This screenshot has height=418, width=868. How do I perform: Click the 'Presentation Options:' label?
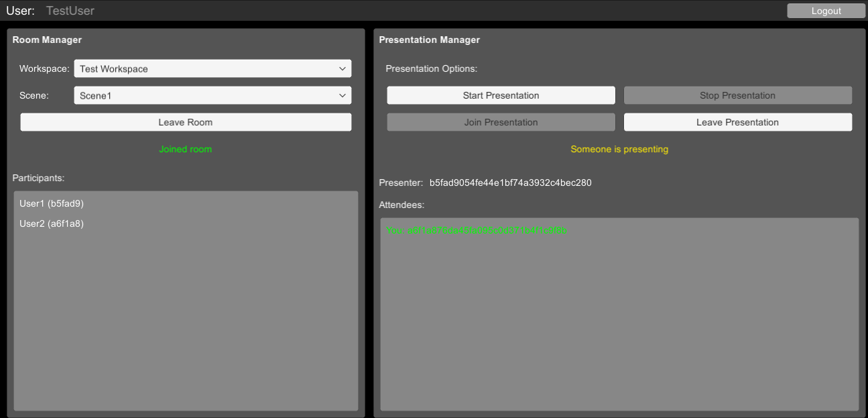[x=431, y=68]
